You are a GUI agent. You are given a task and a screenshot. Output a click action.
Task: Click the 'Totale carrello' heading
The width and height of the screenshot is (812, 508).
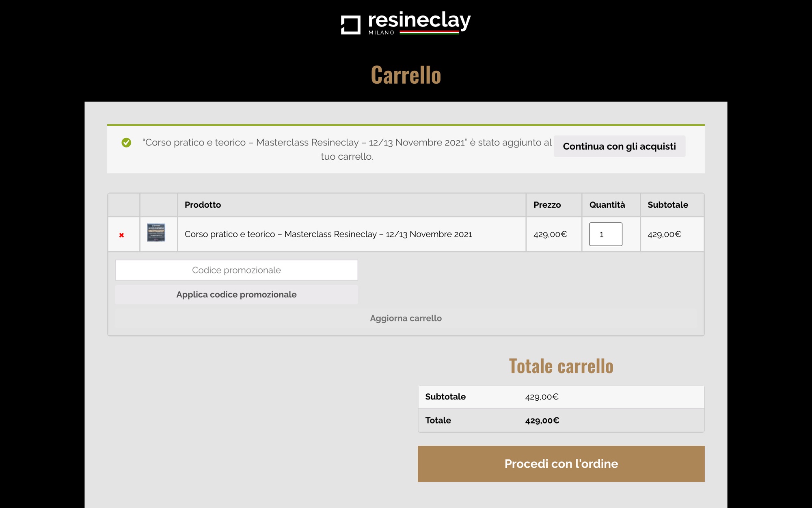click(561, 366)
